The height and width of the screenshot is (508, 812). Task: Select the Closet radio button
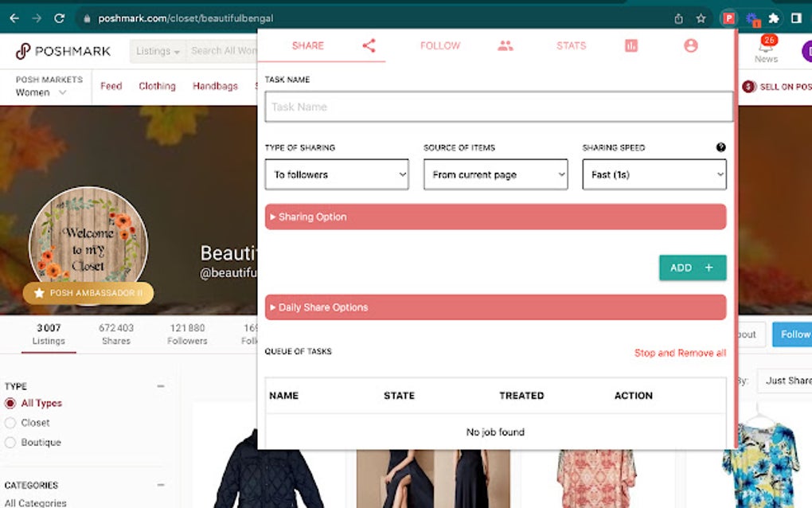pos(10,423)
